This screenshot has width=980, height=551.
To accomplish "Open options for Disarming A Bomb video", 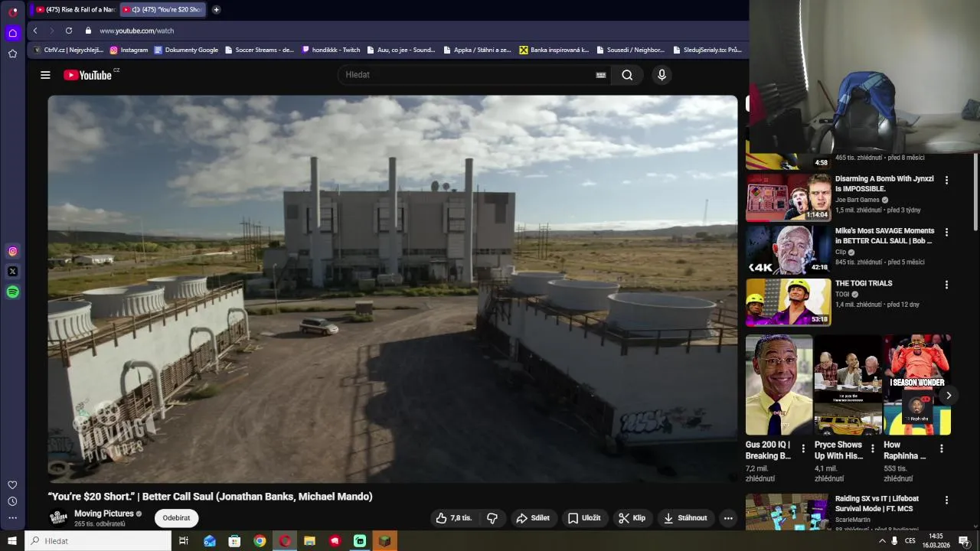I will click(946, 181).
